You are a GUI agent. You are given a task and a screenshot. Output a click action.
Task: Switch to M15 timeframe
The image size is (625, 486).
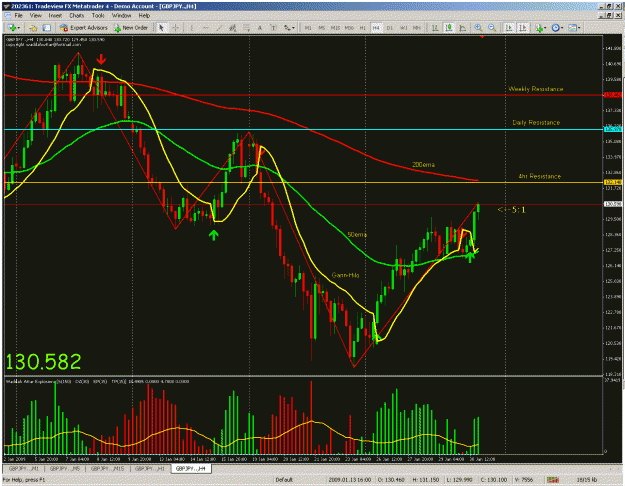tap(336, 28)
